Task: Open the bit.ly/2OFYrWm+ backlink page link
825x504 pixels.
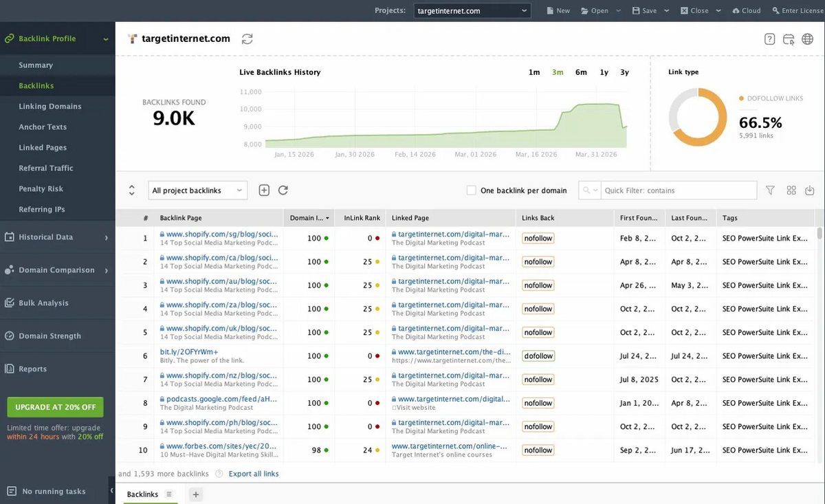Action: (189, 352)
